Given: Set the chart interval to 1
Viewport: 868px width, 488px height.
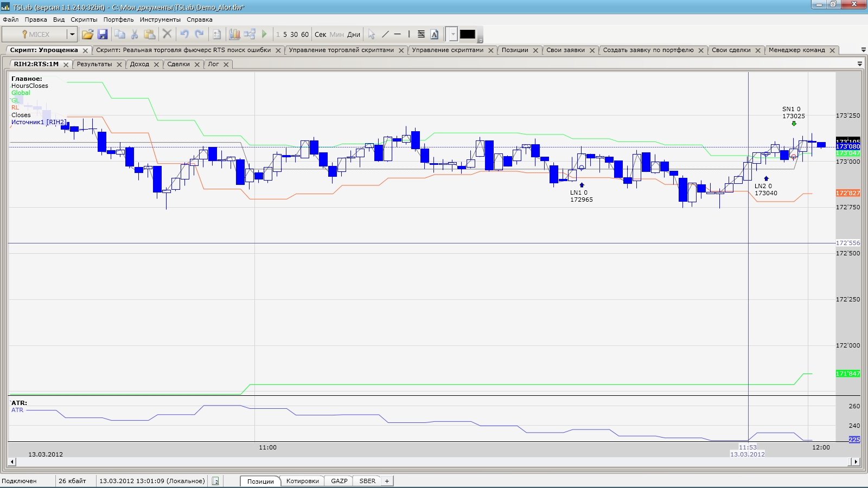Looking at the screenshot, I should pos(278,34).
